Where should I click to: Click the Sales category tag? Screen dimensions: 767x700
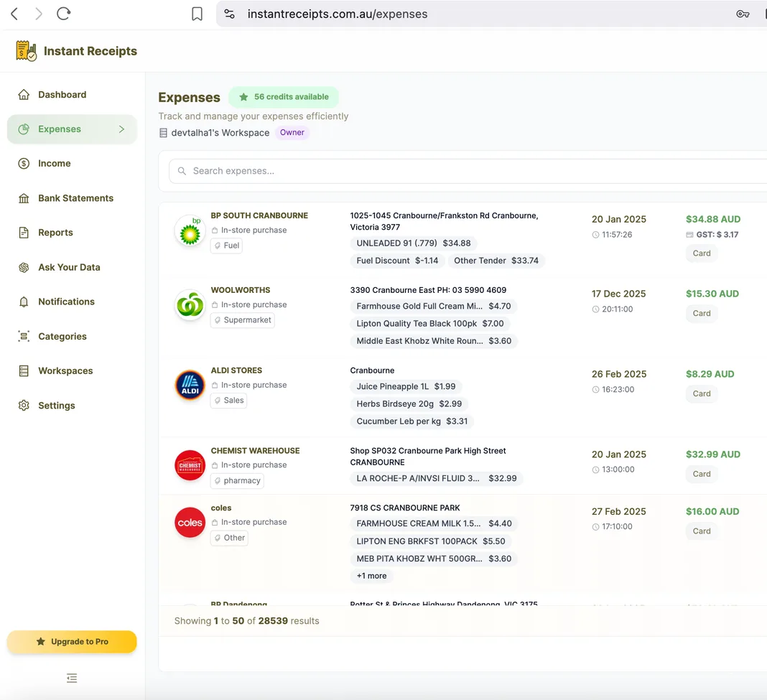click(x=228, y=400)
